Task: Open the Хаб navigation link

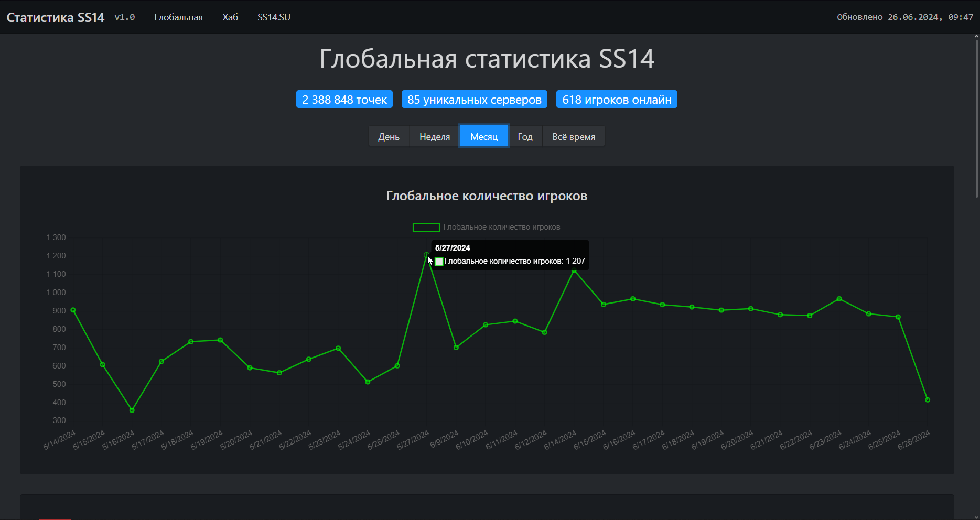Action: pos(230,17)
